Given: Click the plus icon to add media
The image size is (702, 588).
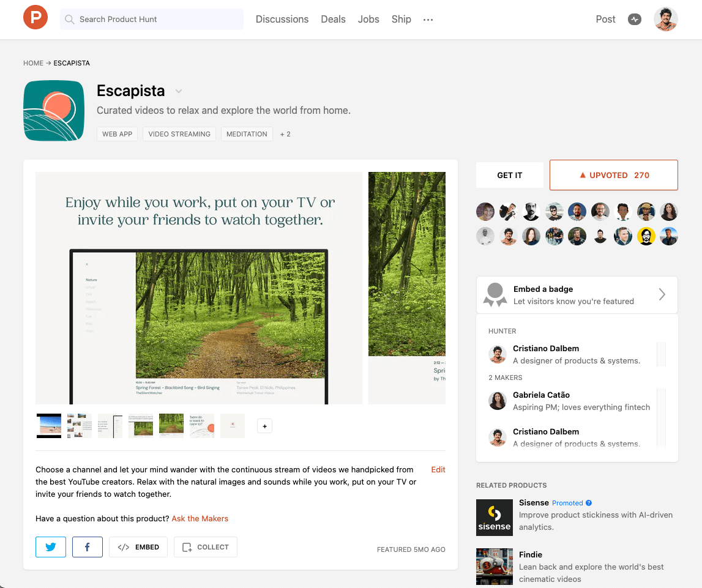Looking at the screenshot, I should [x=264, y=426].
